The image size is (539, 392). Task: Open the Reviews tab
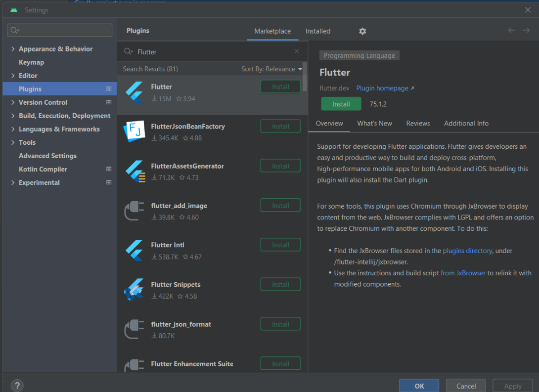coord(418,124)
